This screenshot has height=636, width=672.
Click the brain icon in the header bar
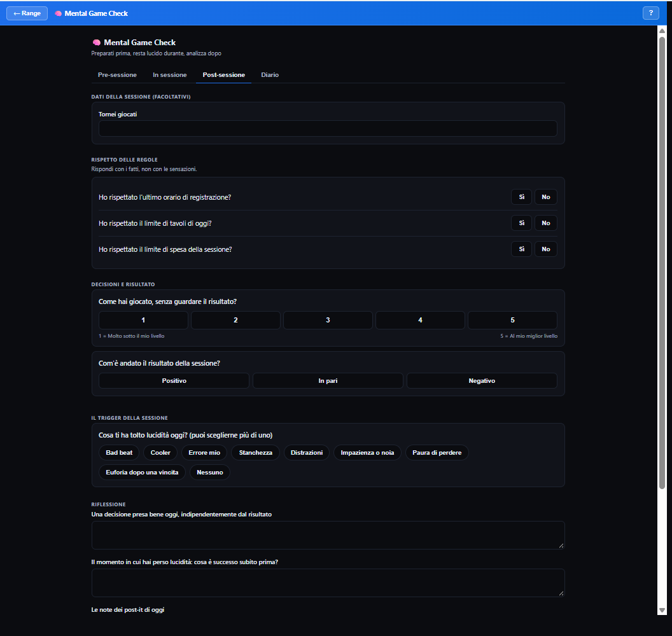pyautogui.click(x=59, y=13)
